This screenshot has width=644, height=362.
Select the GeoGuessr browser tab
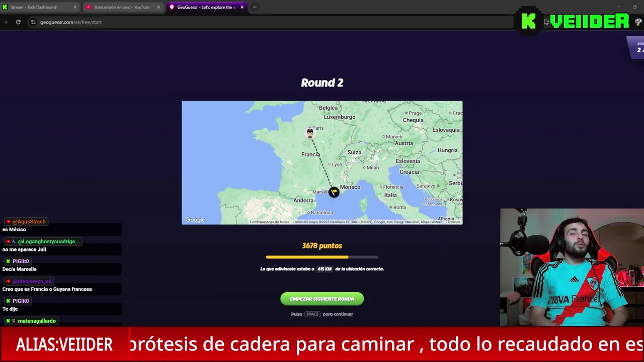tap(207, 7)
